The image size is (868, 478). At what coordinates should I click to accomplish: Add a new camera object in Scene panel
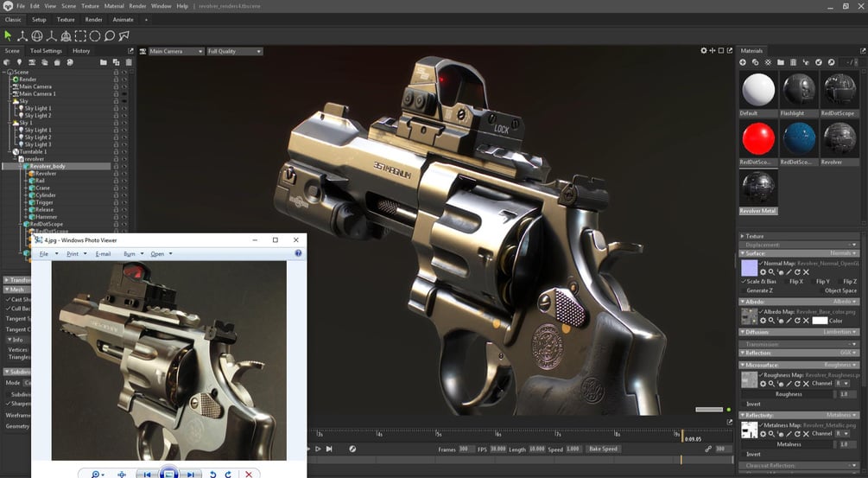coord(32,62)
